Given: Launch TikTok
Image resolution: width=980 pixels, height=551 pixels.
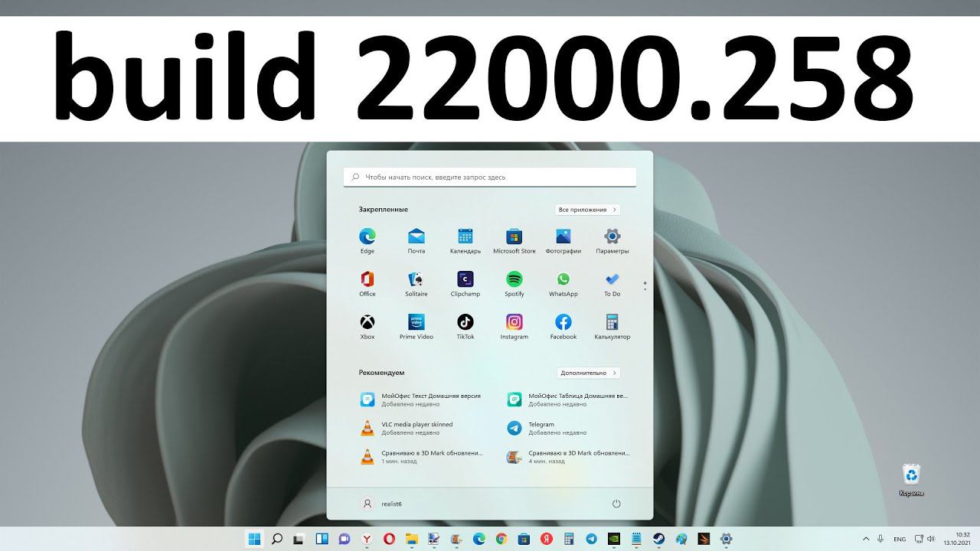Looking at the screenshot, I should tap(465, 326).
